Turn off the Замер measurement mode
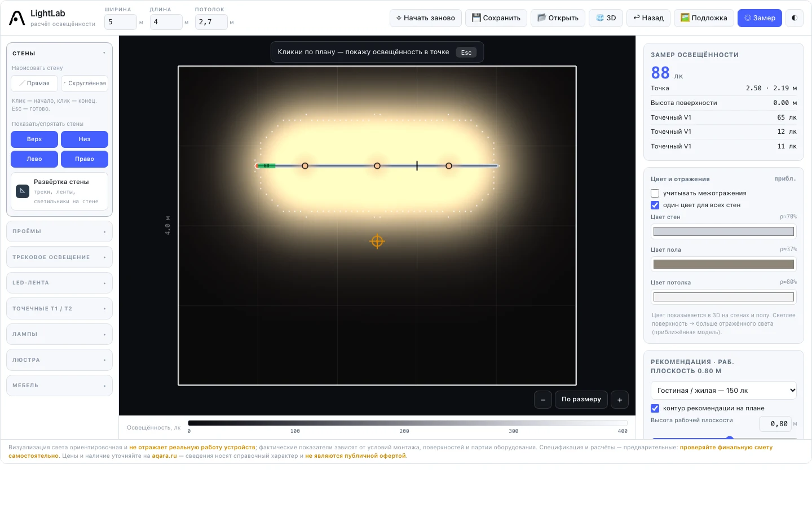Image resolution: width=812 pixels, height=508 pixels. [x=760, y=18]
